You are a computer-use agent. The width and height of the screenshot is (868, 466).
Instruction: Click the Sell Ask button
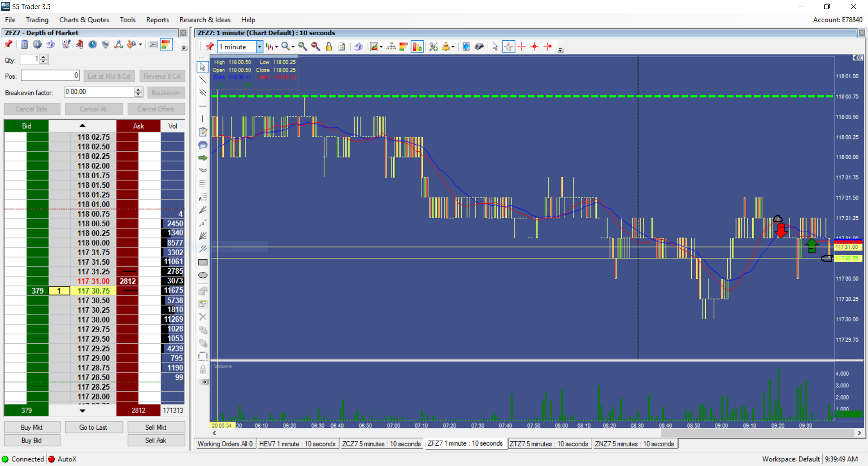156,440
